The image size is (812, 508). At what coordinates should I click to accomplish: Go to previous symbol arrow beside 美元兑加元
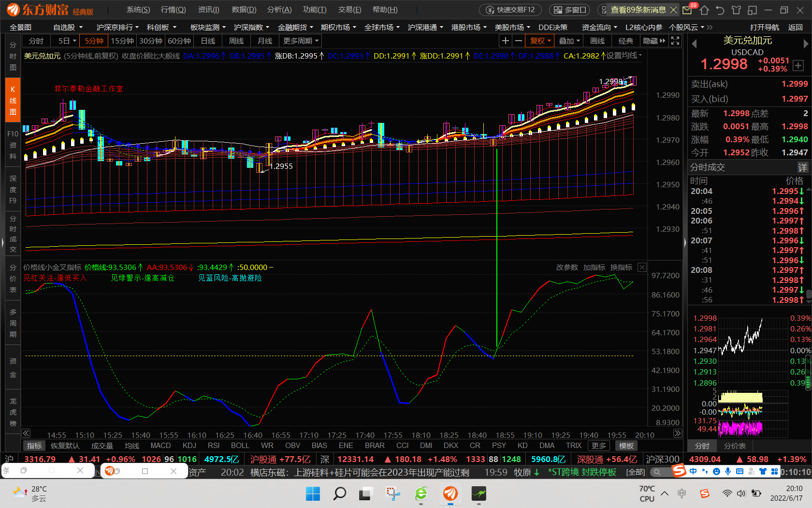694,44
